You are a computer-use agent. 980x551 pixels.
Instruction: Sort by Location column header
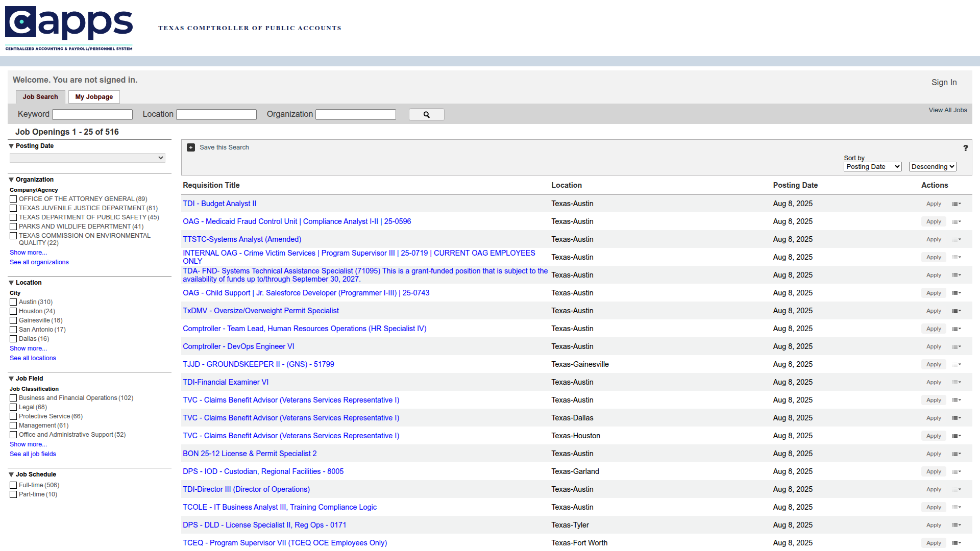pyautogui.click(x=567, y=185)
